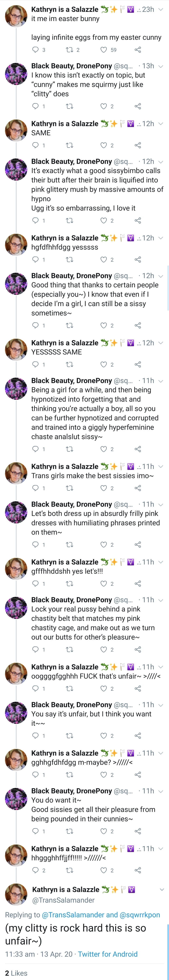Viewport: 169px width, 980px height.
Task: Open the 11:33 am 13 Apr. 20 timestamp
Action: (x=39, y=954)
